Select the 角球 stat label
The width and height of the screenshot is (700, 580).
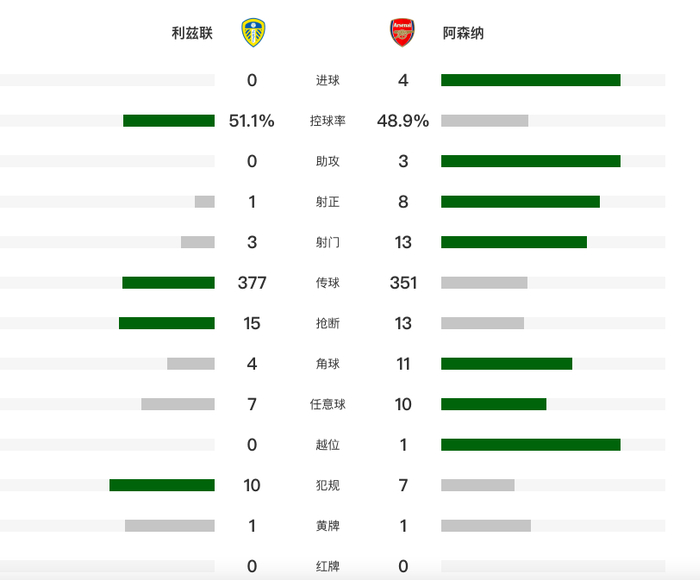pos(327,364)
